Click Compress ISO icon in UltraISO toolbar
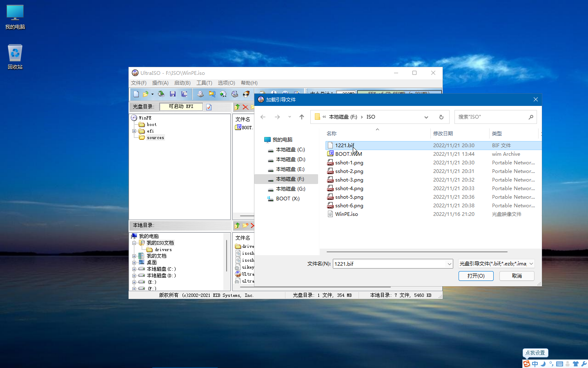The image size is (588, 368). click(x=212, y=94)
